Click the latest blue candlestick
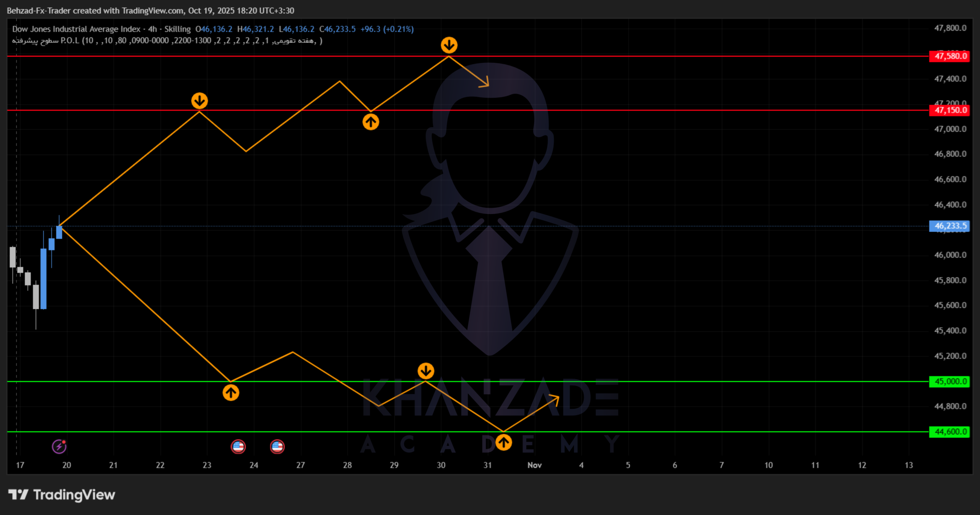This screenshot has width=980, height=515. tap(59, 232)
